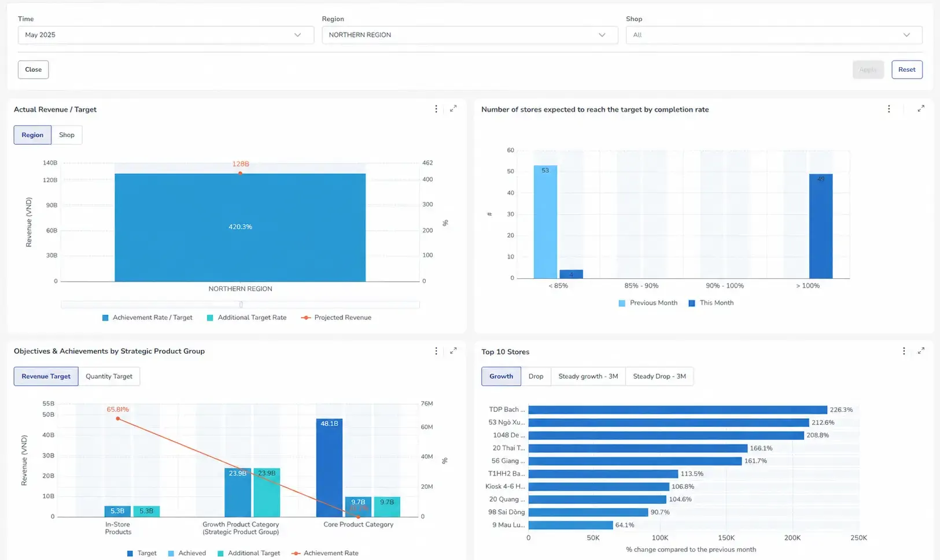Toggle Achieved legend in product group chart

[186, 553]
